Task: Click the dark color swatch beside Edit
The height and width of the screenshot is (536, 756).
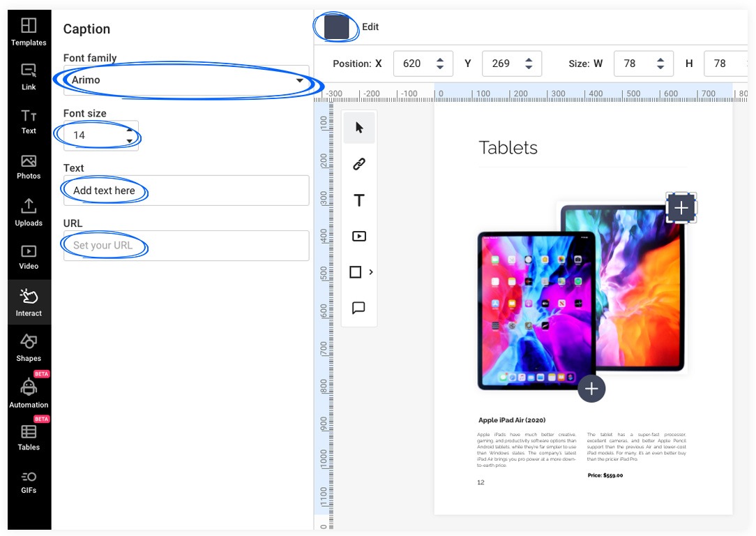Action: tap(336, 27)
